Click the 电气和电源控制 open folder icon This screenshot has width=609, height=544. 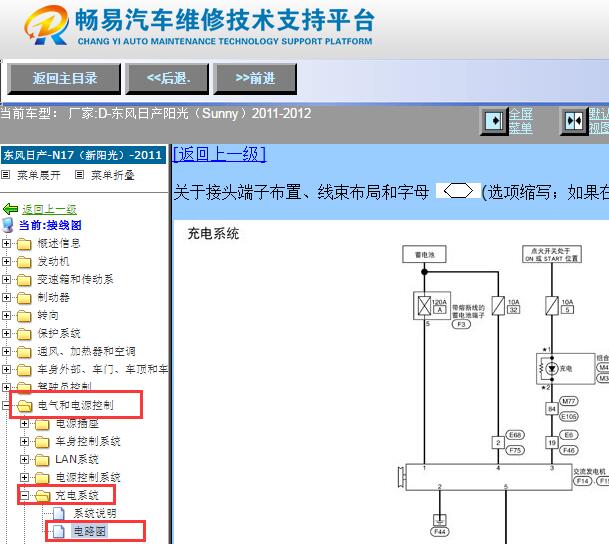click(x=25, y=406)
